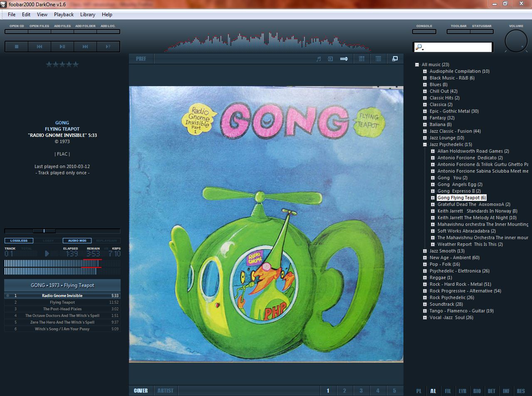The height and width of the screenshot is (396, 532).
Task: Open the File menu
Action: [12, 14]
